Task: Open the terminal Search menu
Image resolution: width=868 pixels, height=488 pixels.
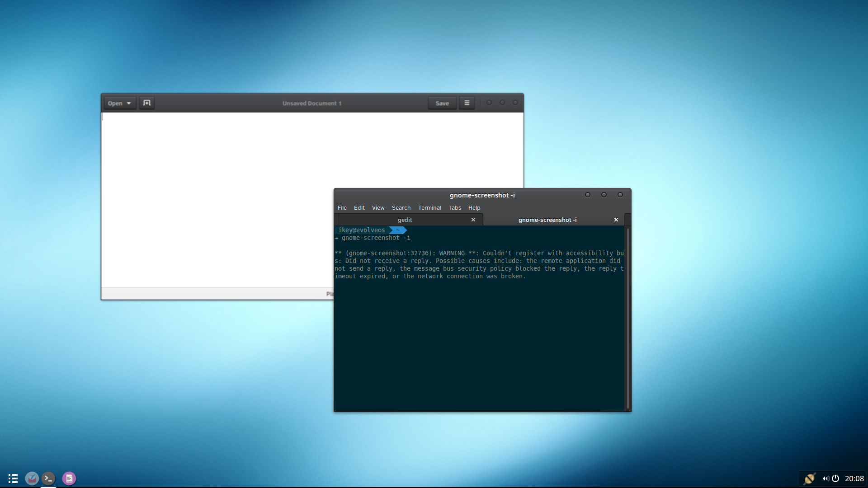Action: [401, 208]
